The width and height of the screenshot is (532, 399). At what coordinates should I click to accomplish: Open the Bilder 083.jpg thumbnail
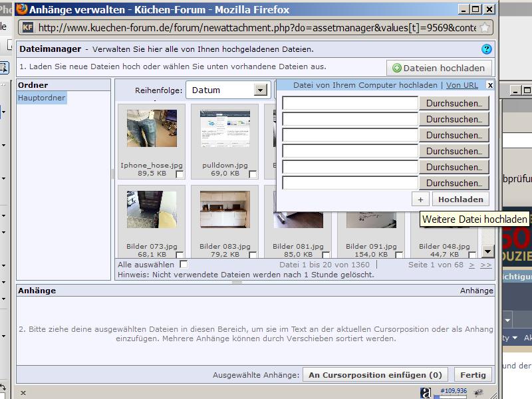point(225,210)
